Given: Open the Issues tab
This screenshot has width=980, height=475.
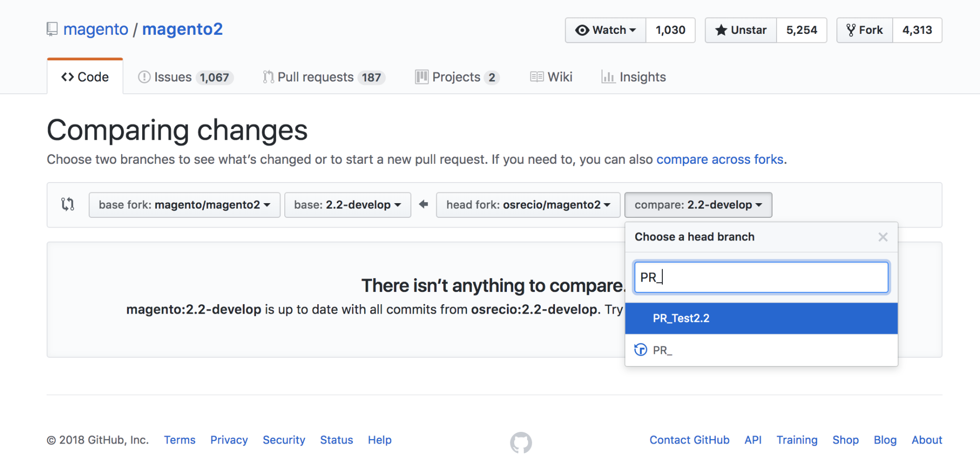Looking at the screenshot, I should point(186,77).
